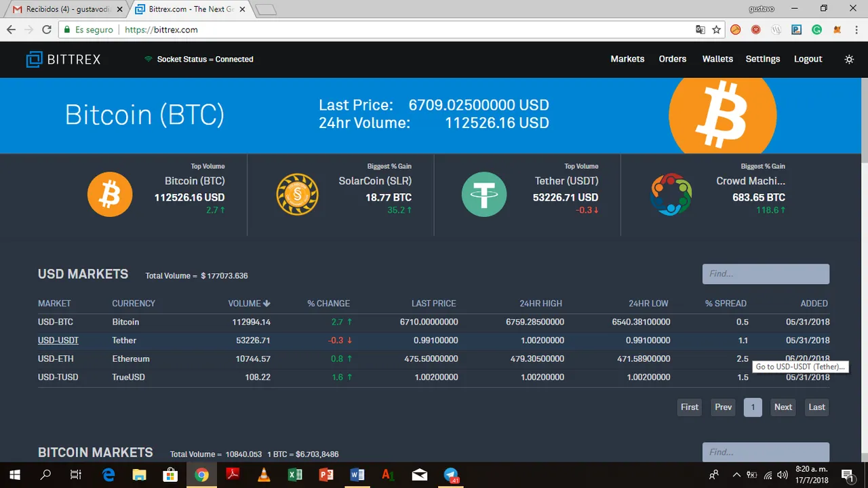This screenshot has width=868, height=488.
Task: Click the orange pickaxe extension icon
Action: (x=736, y=30)
